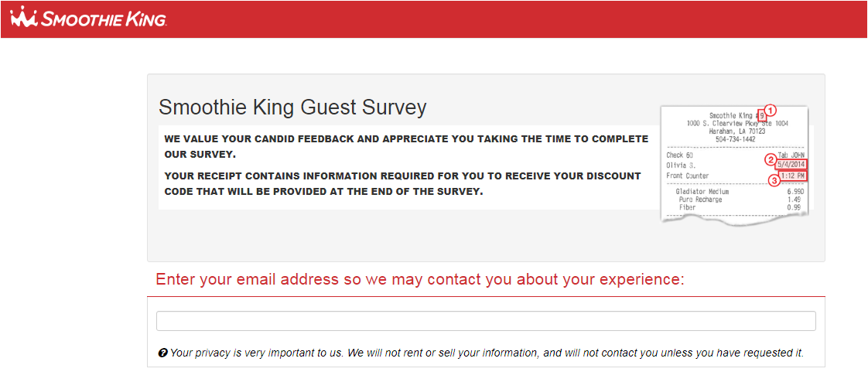The height and width of the screenshot is (389, 868).
Task: Click the "Check 60" text on the receipt
Action: tap(680, 155)
